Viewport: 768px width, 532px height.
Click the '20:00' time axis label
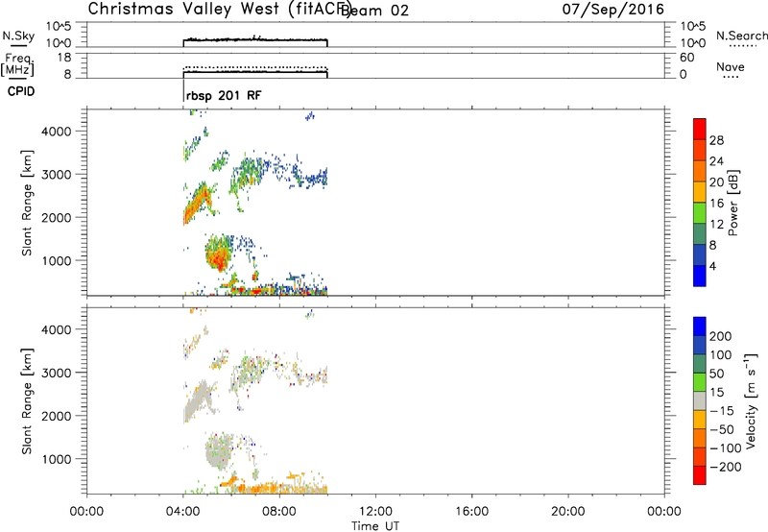pos(568,512)
